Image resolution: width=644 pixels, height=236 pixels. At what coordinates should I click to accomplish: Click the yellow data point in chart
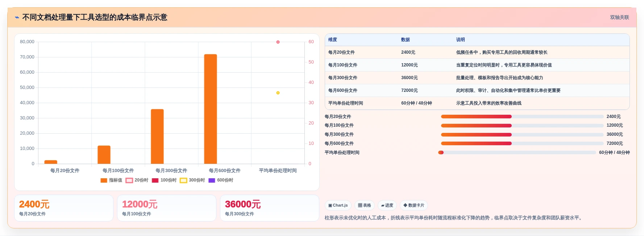(278, 93)
